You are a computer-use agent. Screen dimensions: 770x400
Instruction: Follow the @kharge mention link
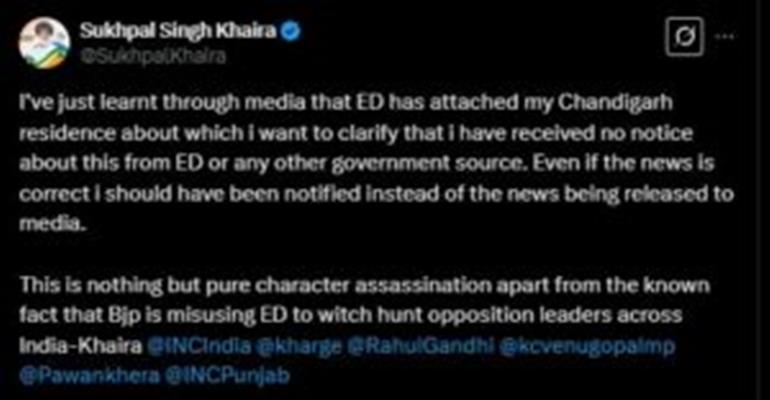(299, 346)
